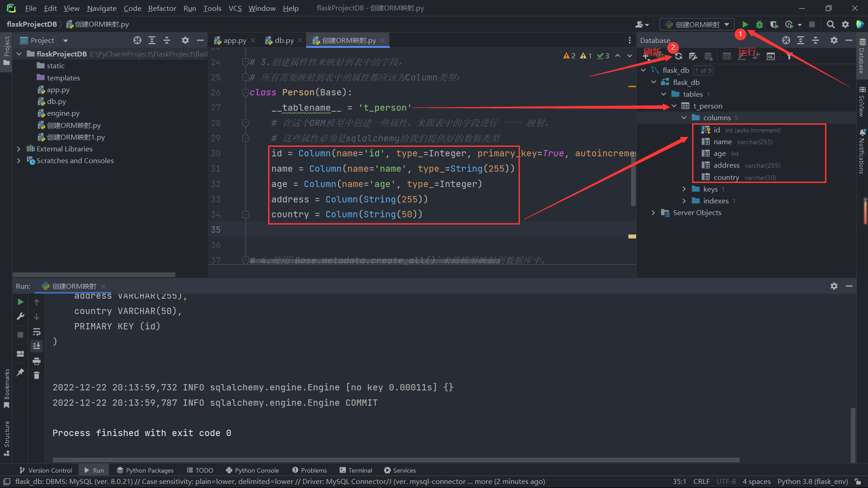Collapse all nodes in the Database panel
Image resolution: width=868 pixels, height=488 pixels.
pos(816,40)
